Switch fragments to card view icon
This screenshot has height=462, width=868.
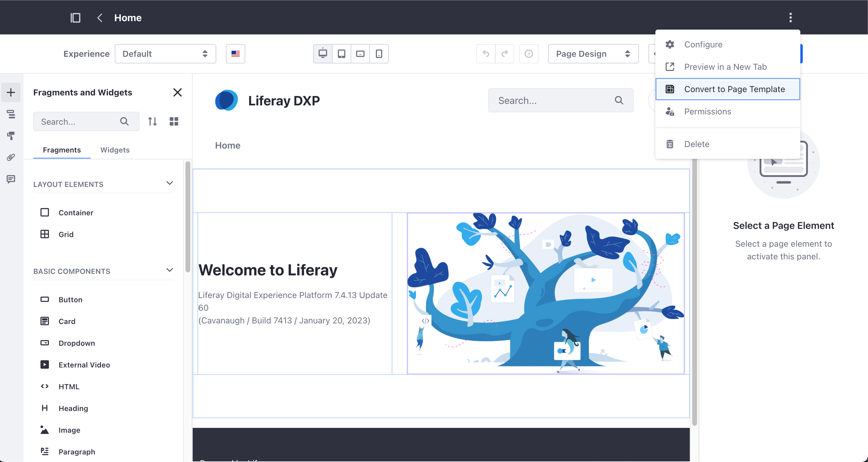(174, 121)
